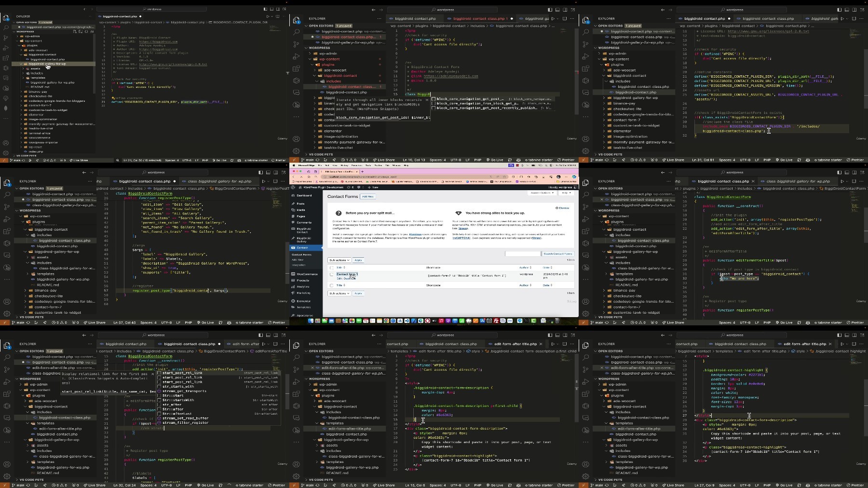Screen dimensions: 868x488
Task: Select the Analytics bar-chart icon
Action: tap(293, 287)
